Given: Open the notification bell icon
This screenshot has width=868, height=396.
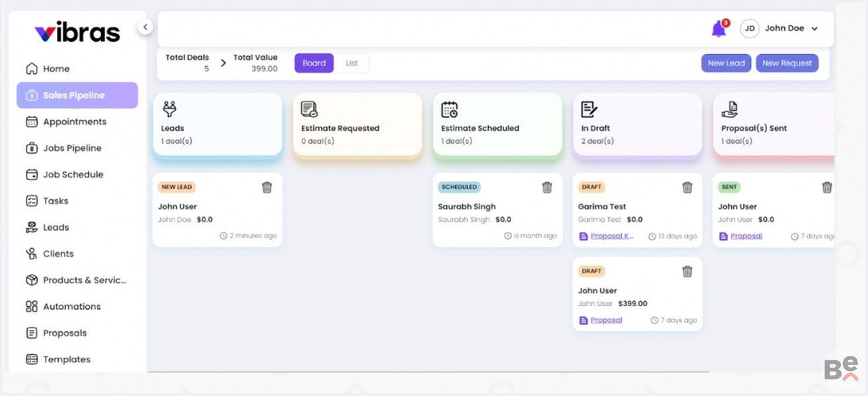Looking at the screenshot, I should pyautogui.click(x=718, y=29).
